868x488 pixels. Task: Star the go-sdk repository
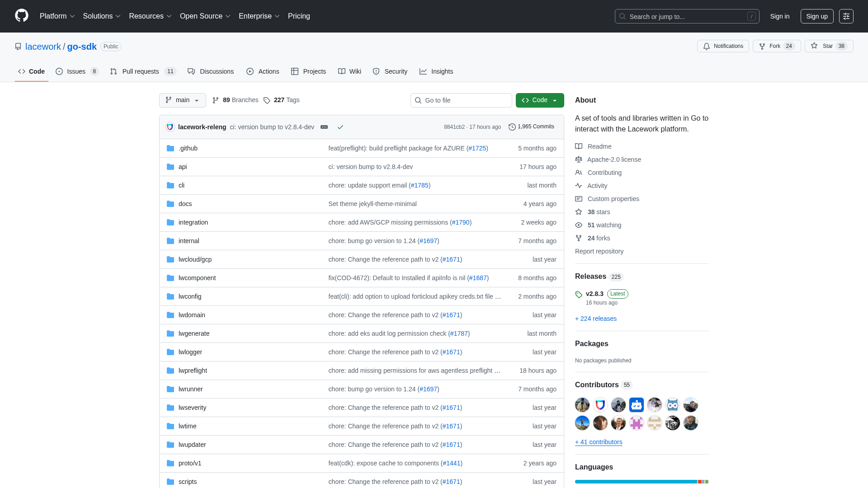828,46
